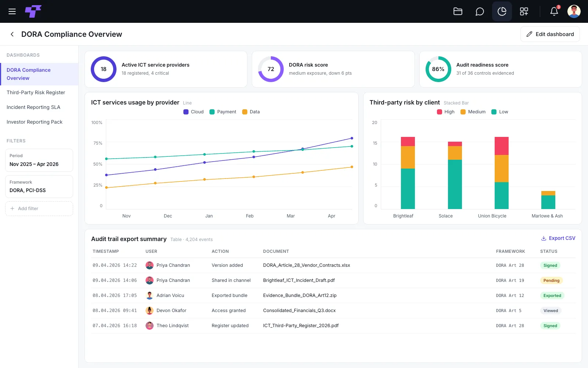Open the user profile avatar
The width and height of the screenshot is (588, 368).
tap(574, 11)
